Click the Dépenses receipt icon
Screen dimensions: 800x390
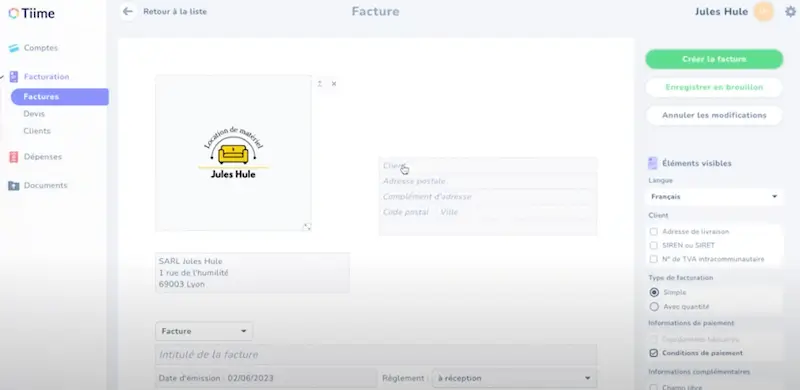pos(14,157)
